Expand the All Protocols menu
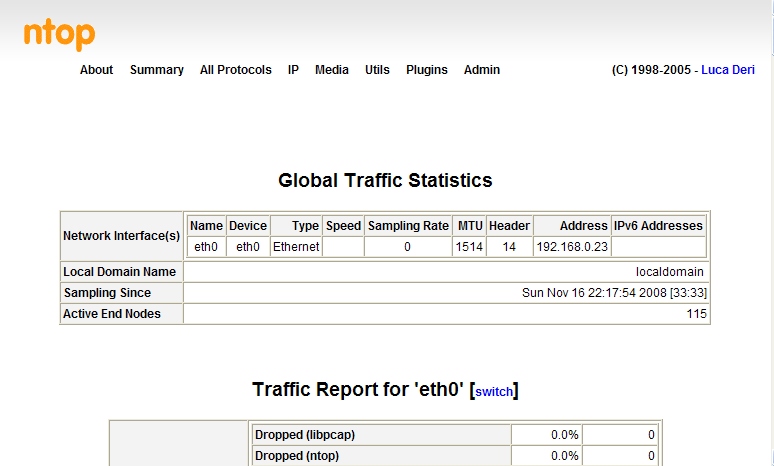Viewport: 774px width, 466px height. (x=235, y=70)
